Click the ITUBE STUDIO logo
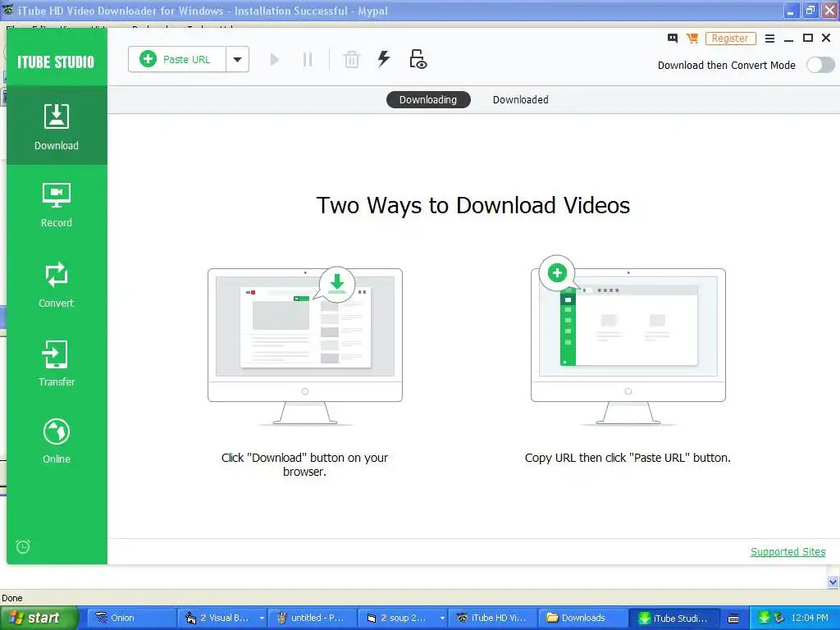The image size is (840, 630). (x=56, y=62)
